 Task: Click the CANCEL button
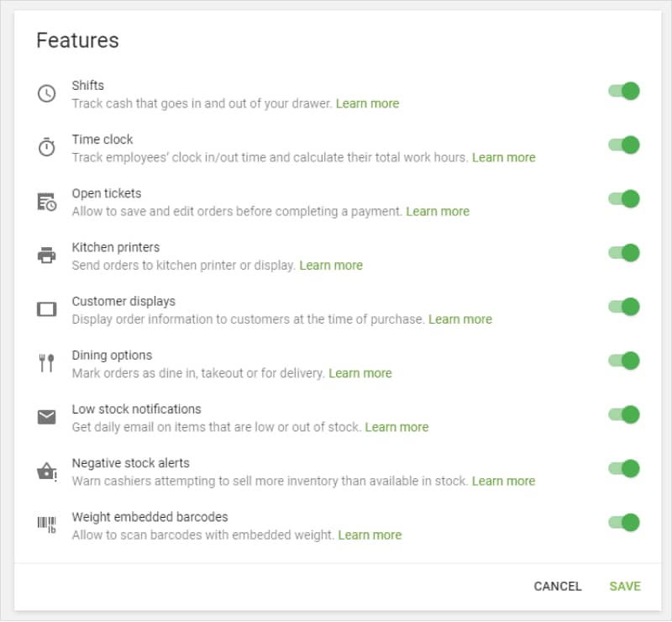click(x=558, y=586)
